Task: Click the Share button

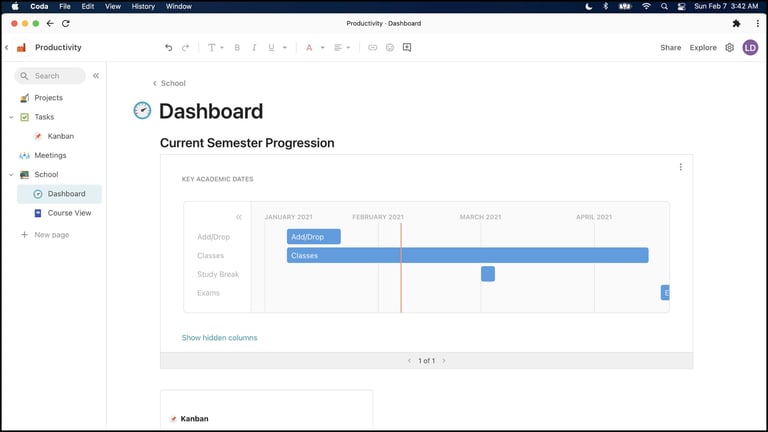Action: point(671,48)
